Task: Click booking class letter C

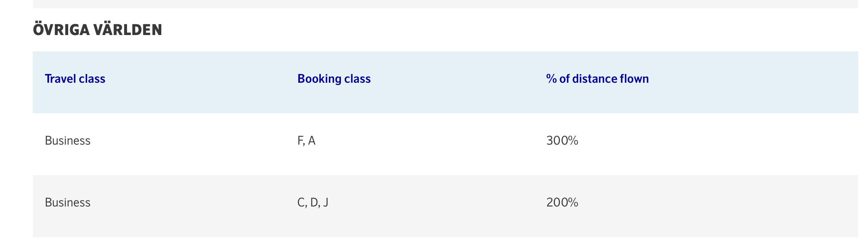Action: [301, 202]
